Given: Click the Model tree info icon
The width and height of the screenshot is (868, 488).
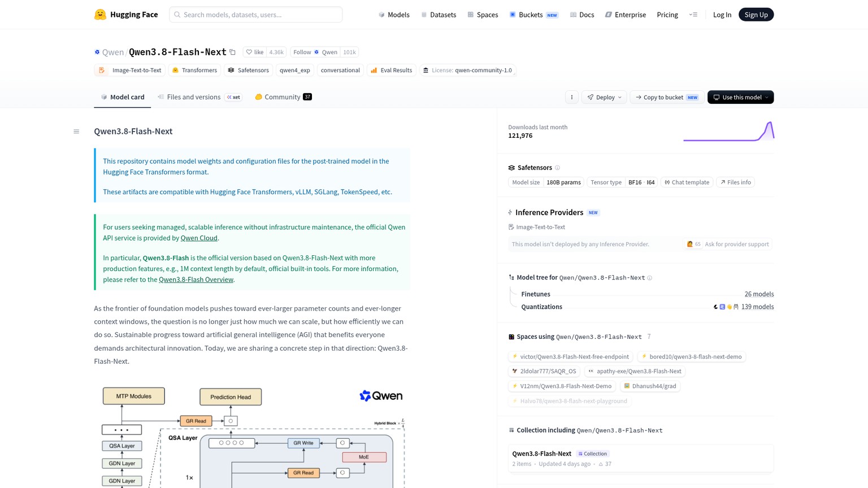Looking at the screenshot, I should pos(650,278).
